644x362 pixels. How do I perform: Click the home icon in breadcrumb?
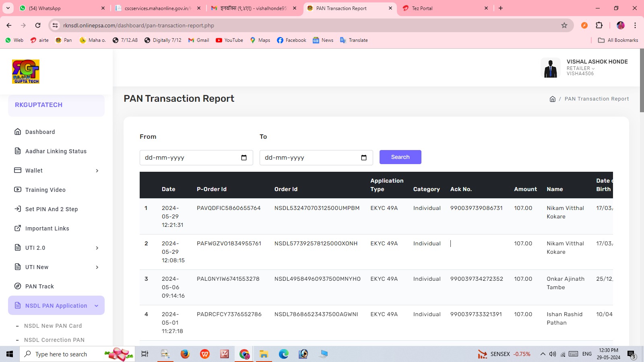(553, 99)
